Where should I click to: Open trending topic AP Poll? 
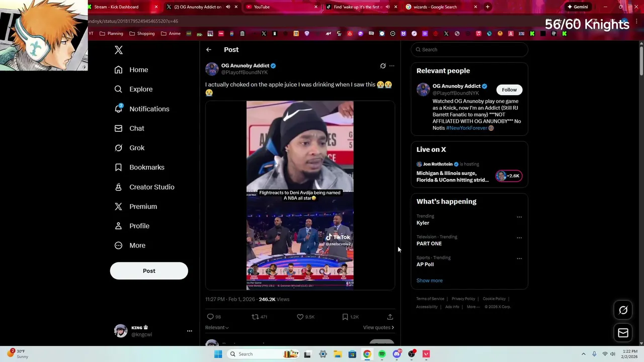[425, 264]
